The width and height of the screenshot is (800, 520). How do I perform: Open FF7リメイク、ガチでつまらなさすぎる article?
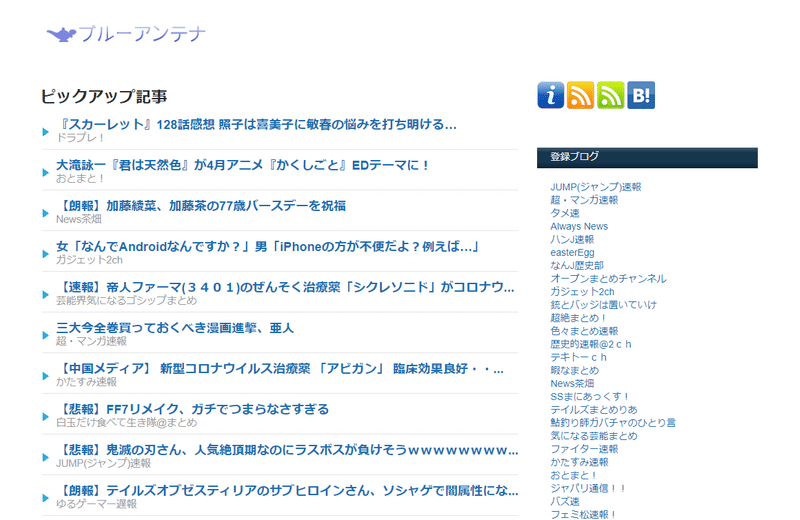pyautogui.click(x=193, y=409)
